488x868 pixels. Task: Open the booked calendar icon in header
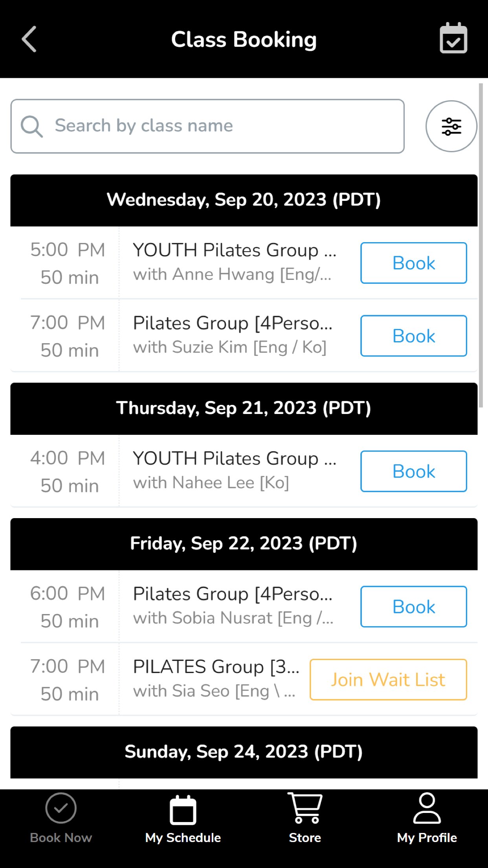coord(453,39)
